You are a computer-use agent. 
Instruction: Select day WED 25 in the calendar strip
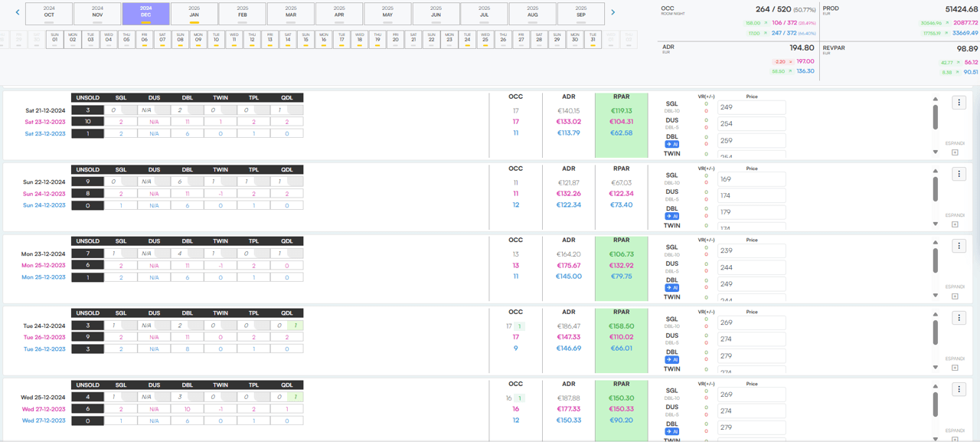(x=485, y=38)
